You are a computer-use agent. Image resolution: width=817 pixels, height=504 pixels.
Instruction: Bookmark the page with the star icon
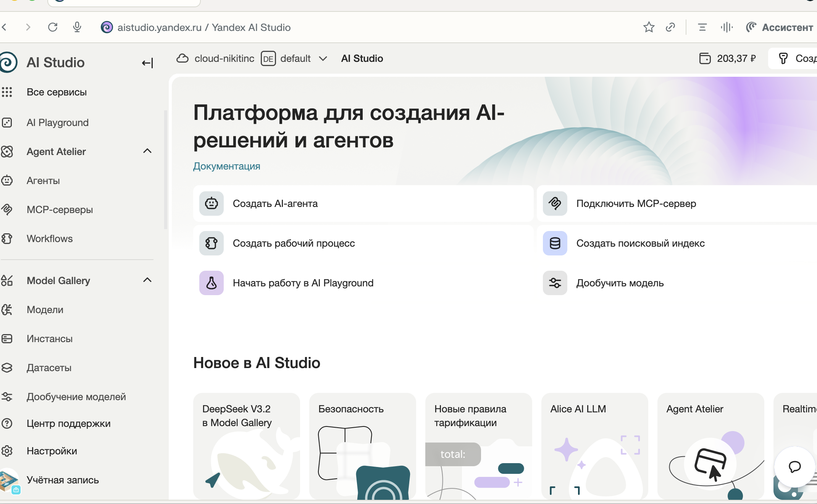pyautogui.click(x=649, y=27)
